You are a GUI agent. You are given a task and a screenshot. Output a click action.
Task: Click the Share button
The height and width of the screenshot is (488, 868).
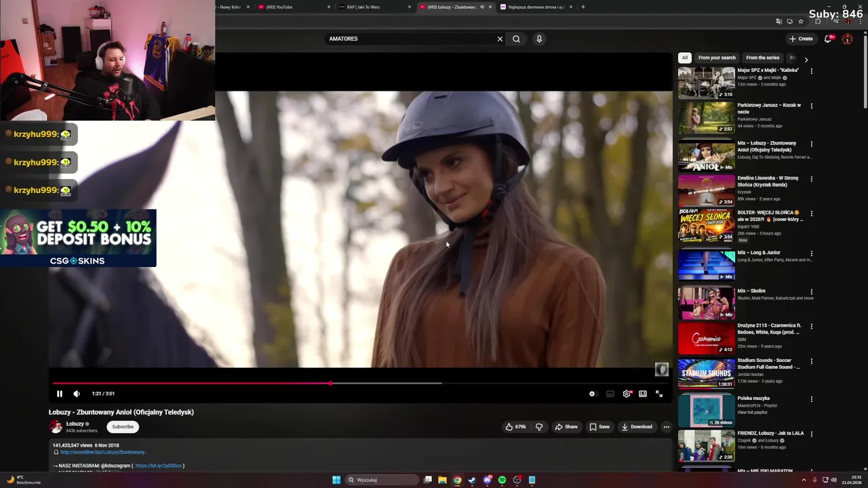566,427
